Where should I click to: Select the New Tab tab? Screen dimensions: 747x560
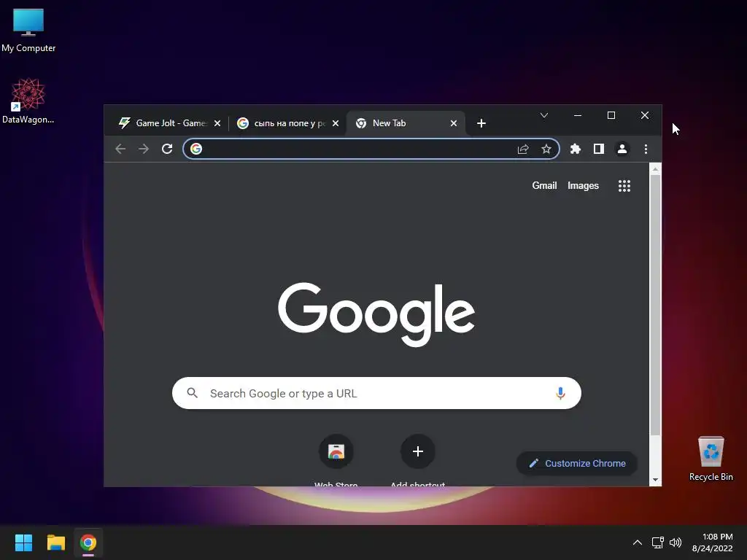coord(406,123)
